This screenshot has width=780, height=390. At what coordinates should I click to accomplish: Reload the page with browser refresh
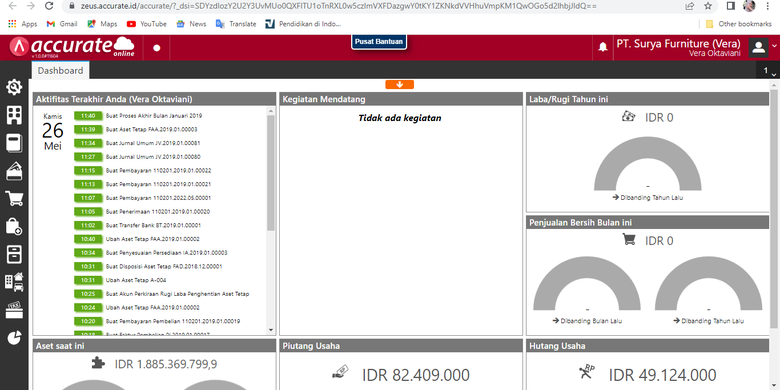tap(49, 6)
